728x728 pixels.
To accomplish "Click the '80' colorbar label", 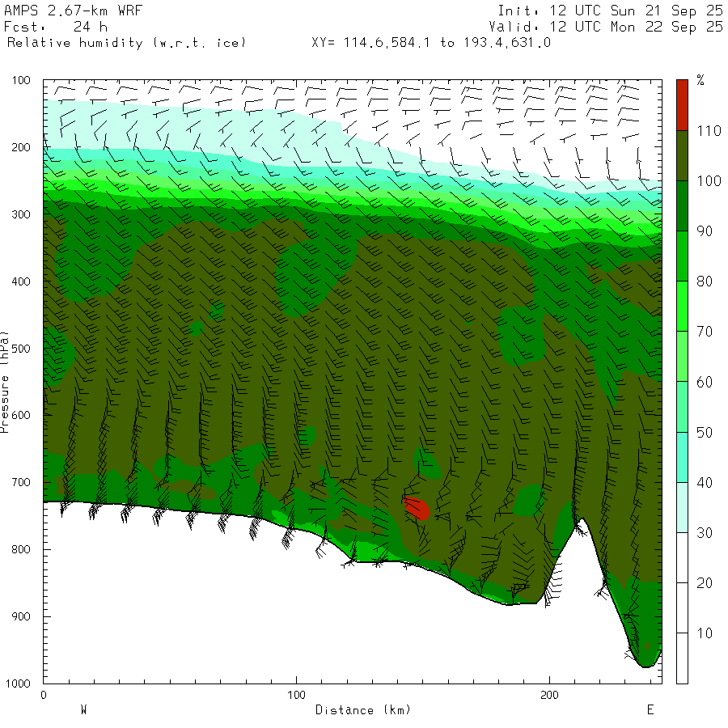I will click(705, 281).
